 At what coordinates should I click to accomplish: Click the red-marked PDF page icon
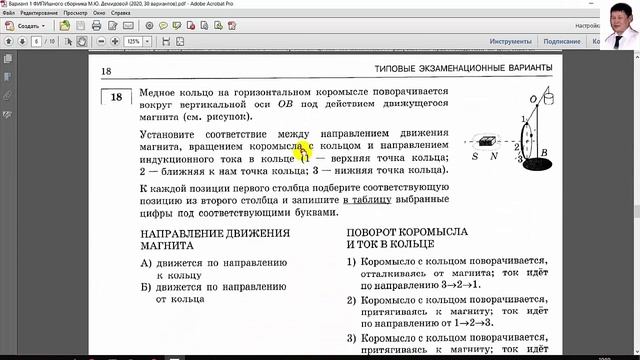pos(191,26)
